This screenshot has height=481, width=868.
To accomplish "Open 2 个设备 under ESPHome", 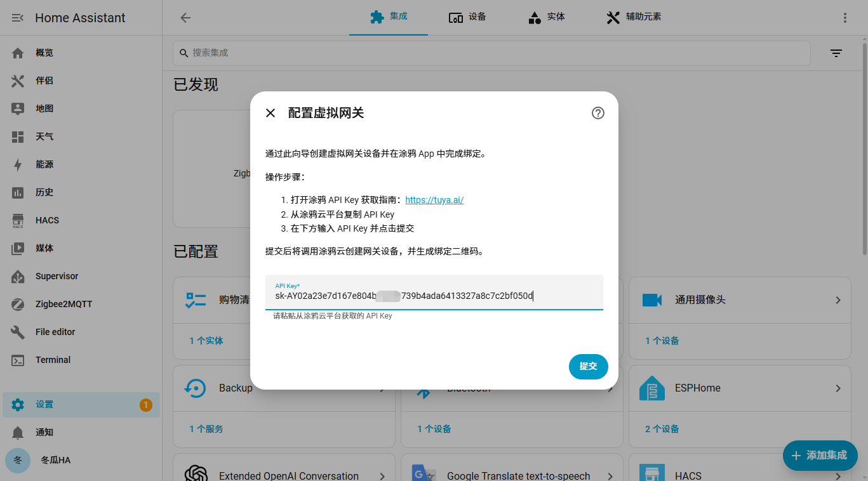I will [x=662, y=429].
